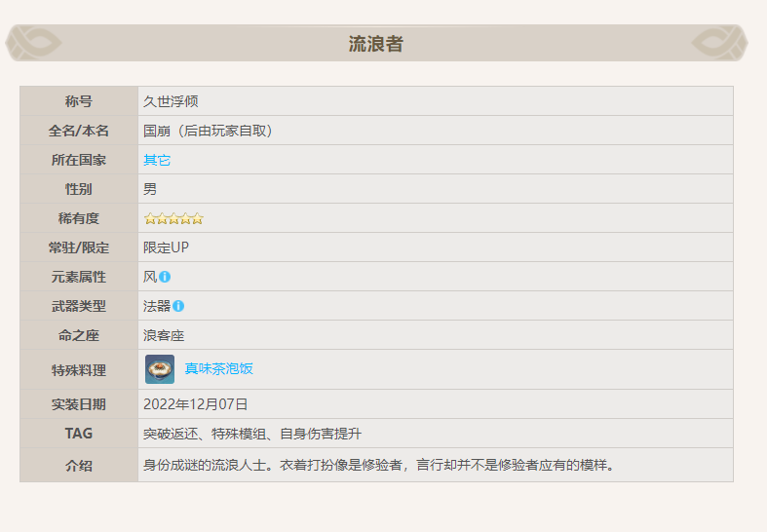Open the 真味茶泡饭 link
The image size is (767, 532).
coord(219,369)
